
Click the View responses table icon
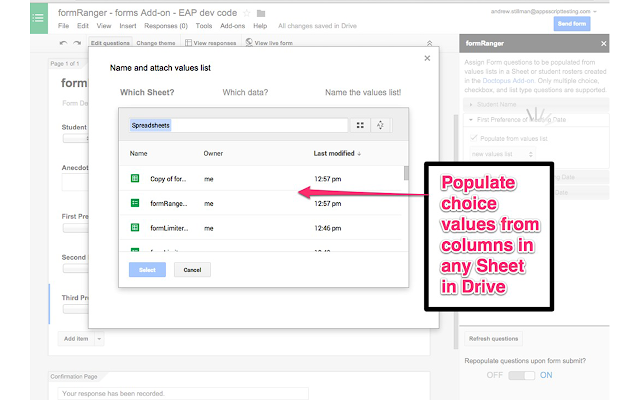188,43
